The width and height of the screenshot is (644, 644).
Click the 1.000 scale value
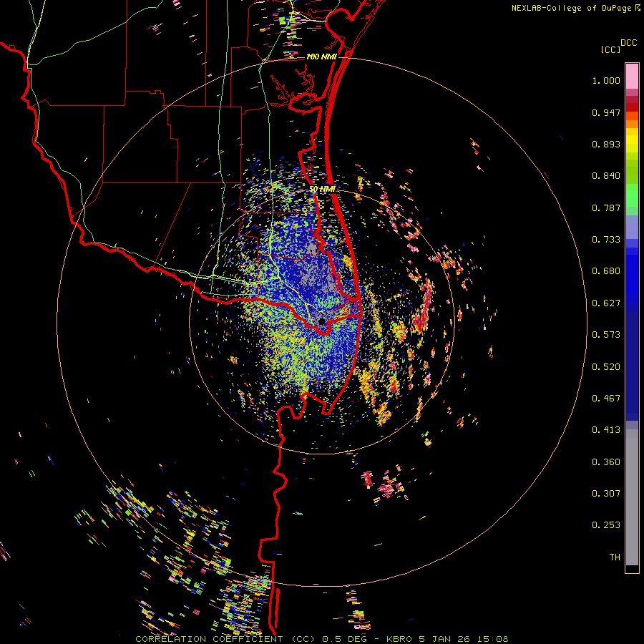[606, 80]
